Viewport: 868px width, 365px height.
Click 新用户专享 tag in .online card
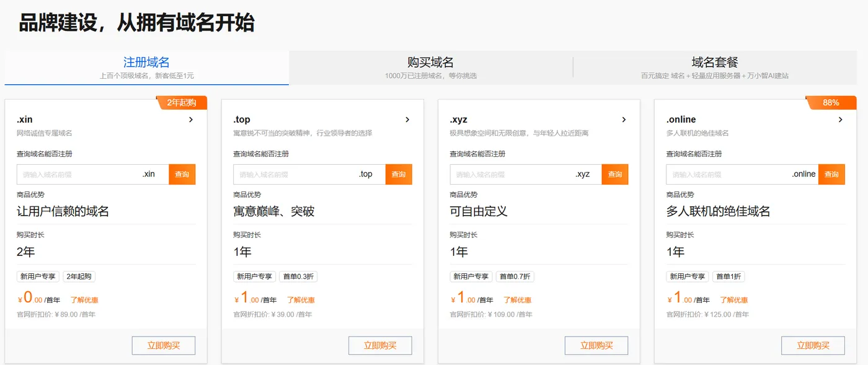click(688, 276)
